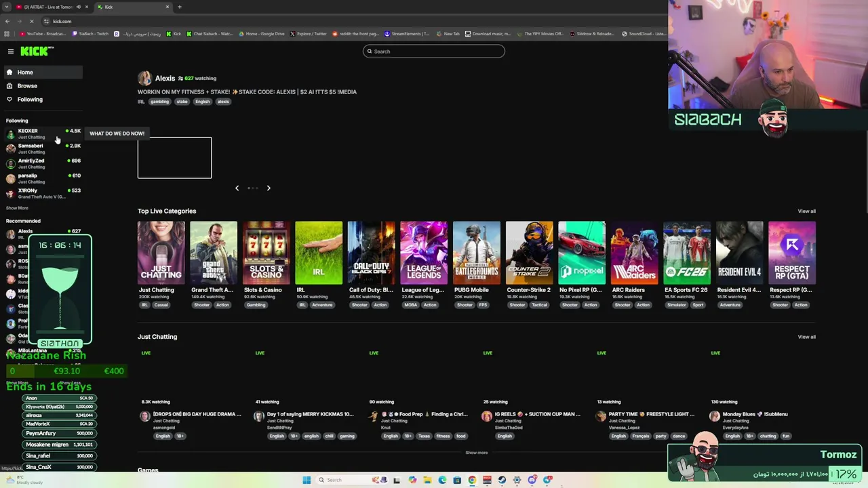Show next featured stream arrow
The image size is (868, 488).
pyautogui.click(x=269, y=188)
